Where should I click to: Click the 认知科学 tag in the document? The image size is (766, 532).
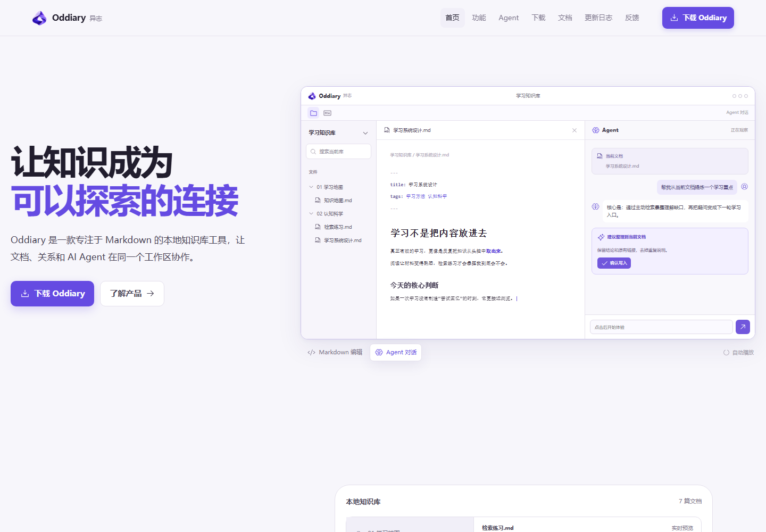[x=437, y=196]
